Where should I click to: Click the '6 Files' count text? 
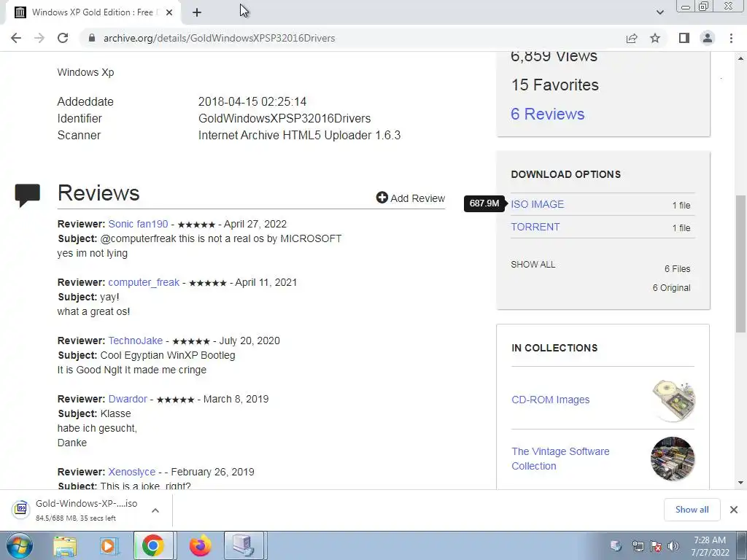point(678,269)
